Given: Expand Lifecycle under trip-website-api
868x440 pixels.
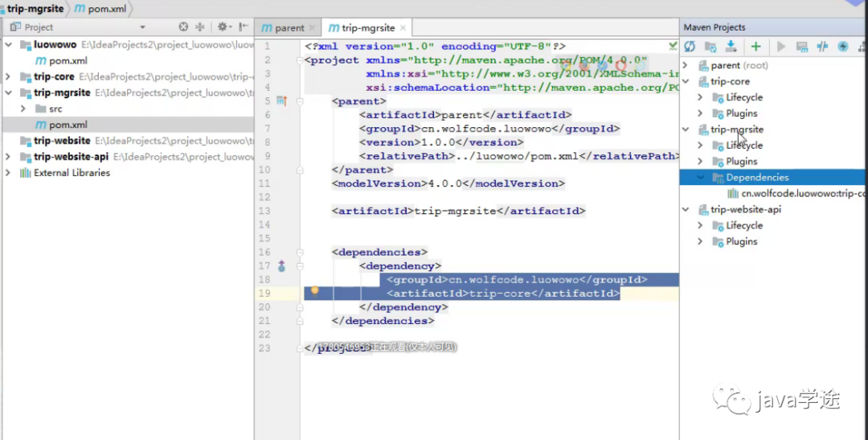Looking at the screenshot, I should coord(700,225).
